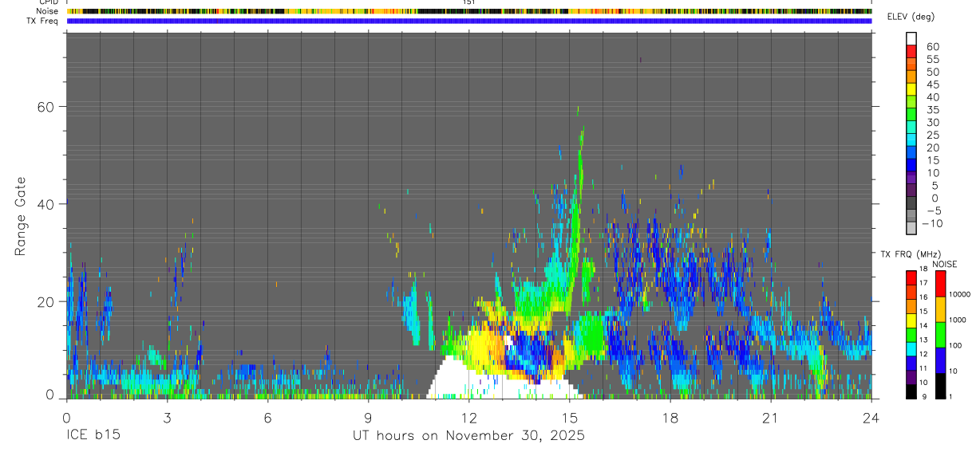Click the x-axis hour tick label 3
Image resolution: width=980 pixels, height=452 pixels.
[167, 418]
